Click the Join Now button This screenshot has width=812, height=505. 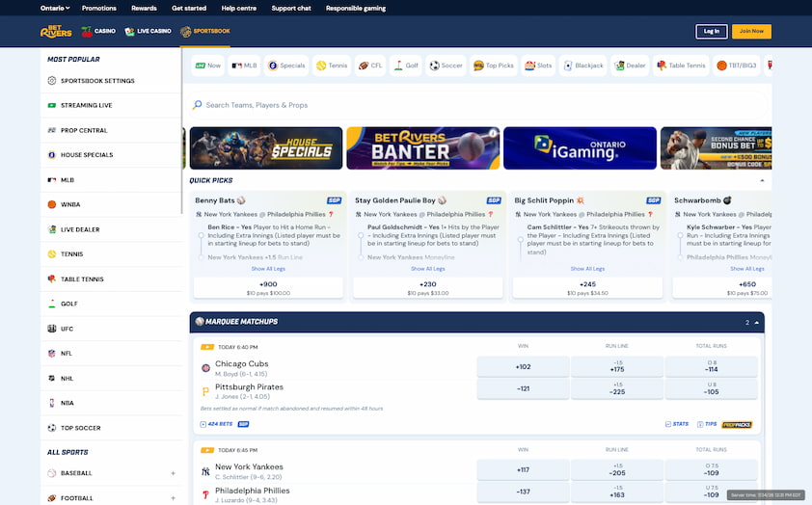[x=751, y=32]
